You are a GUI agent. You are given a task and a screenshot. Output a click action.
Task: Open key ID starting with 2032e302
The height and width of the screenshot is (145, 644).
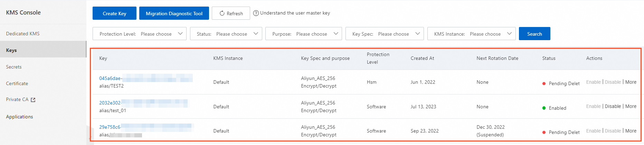pyautogui.click(x=110, y=103)
